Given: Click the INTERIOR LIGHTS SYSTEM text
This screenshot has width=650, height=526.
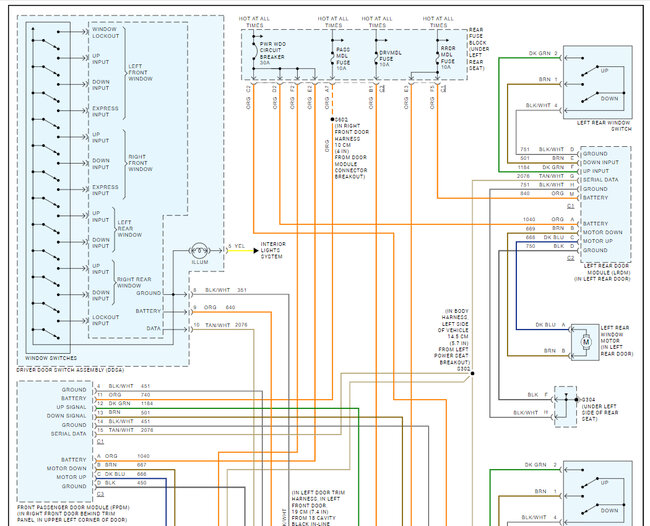Looking at the screenshot, I should tap(273, 250).
